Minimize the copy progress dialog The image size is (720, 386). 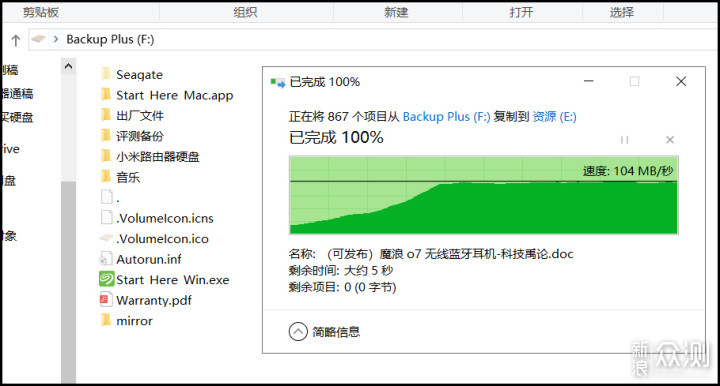[x=589, y=81]
